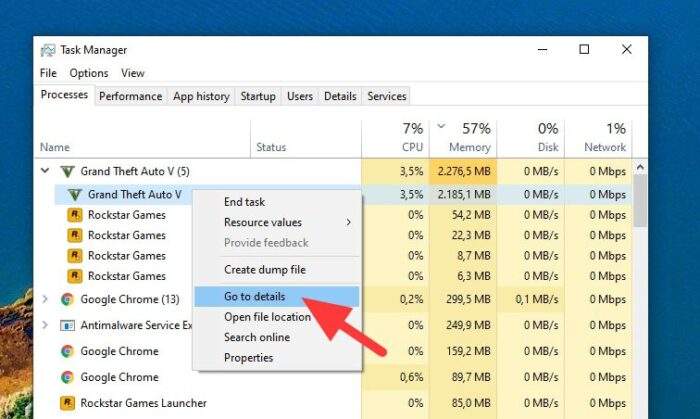Click the Chrome icon in the 89,7 MB row
This screenshot has height=419, width=700.
(x=67, y=377)
